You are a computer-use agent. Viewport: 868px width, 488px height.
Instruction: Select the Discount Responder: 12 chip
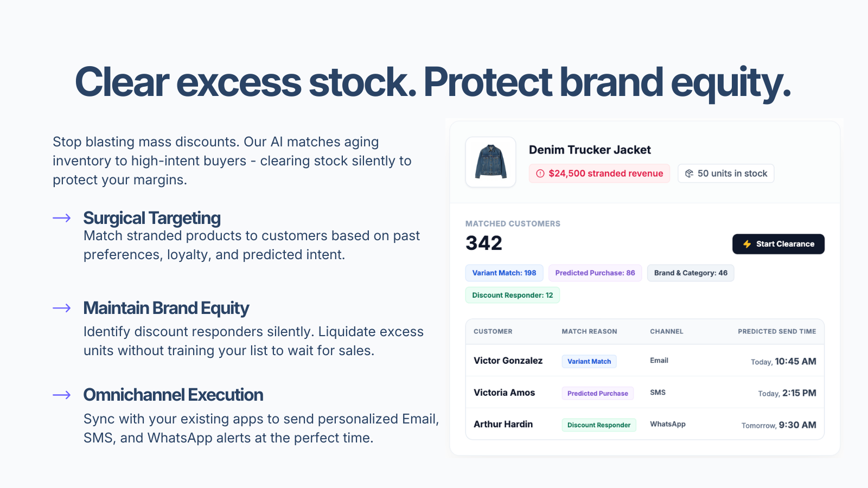pyautogui.click(x=512, y=295)
